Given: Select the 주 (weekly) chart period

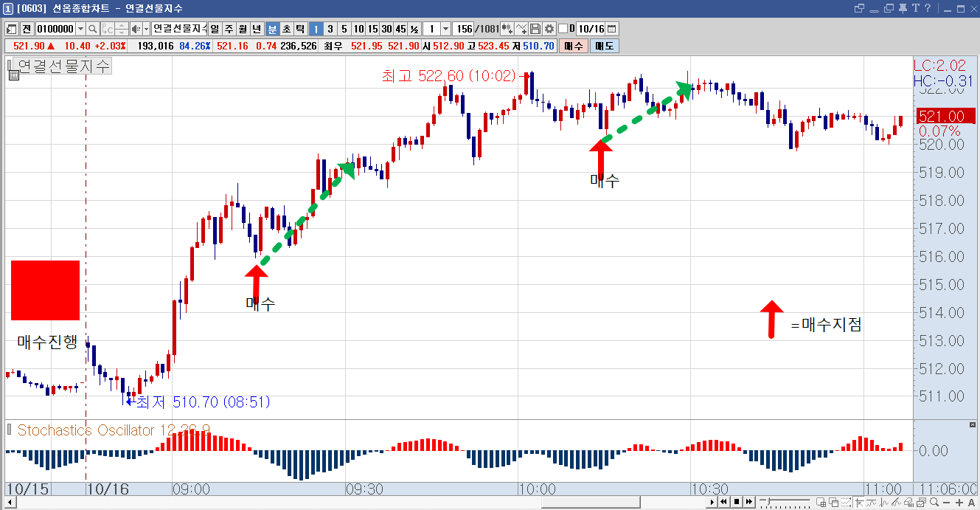Looking at the screenshot, I should pos(229,29).
